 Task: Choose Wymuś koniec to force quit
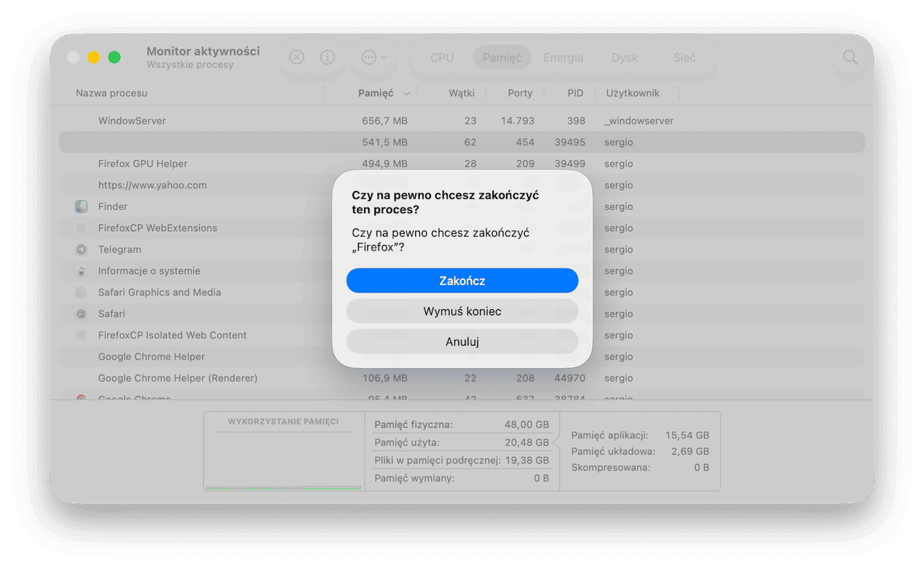pyautogui.click(x=462, y=311)
